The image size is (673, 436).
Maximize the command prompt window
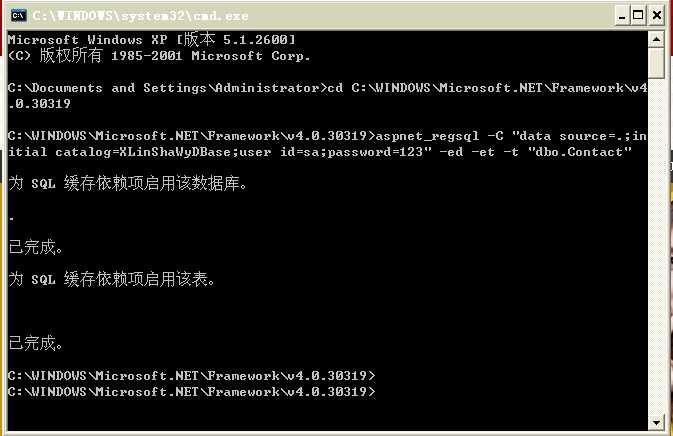(638, 16)
